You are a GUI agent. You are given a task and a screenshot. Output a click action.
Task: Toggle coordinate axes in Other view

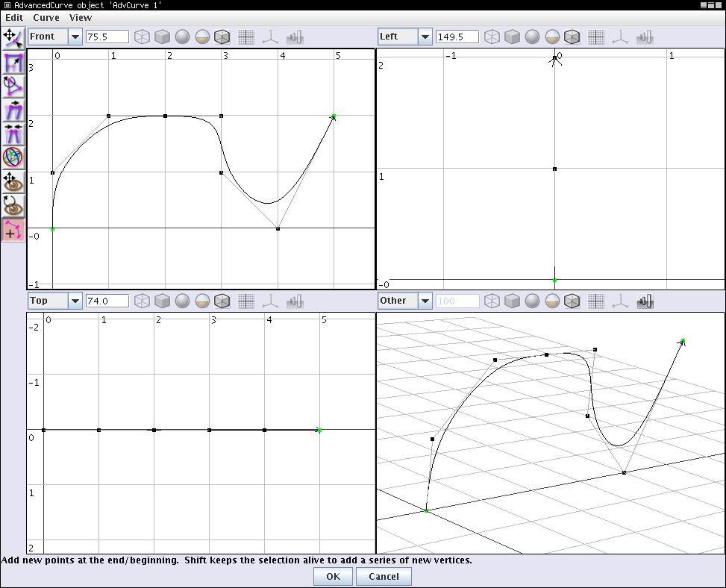coord(621,301)
